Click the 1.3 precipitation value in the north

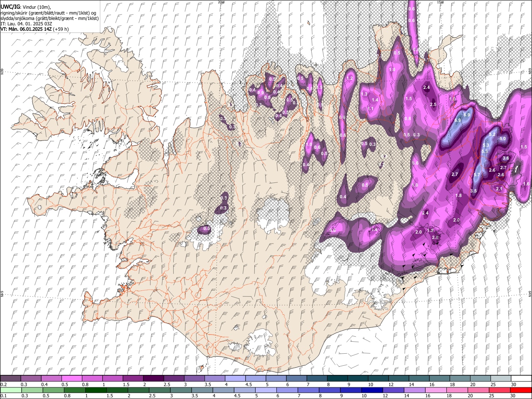(x=365, y=94)
